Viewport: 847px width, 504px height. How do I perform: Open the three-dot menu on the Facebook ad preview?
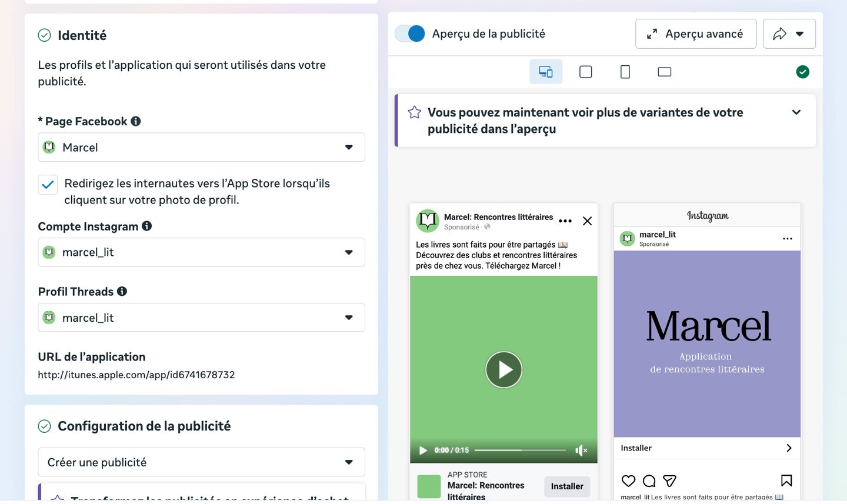(565, 221)
